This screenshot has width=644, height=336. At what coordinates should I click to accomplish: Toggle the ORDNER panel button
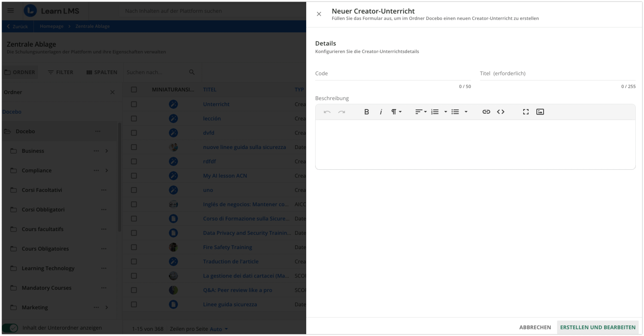(20, 72)
